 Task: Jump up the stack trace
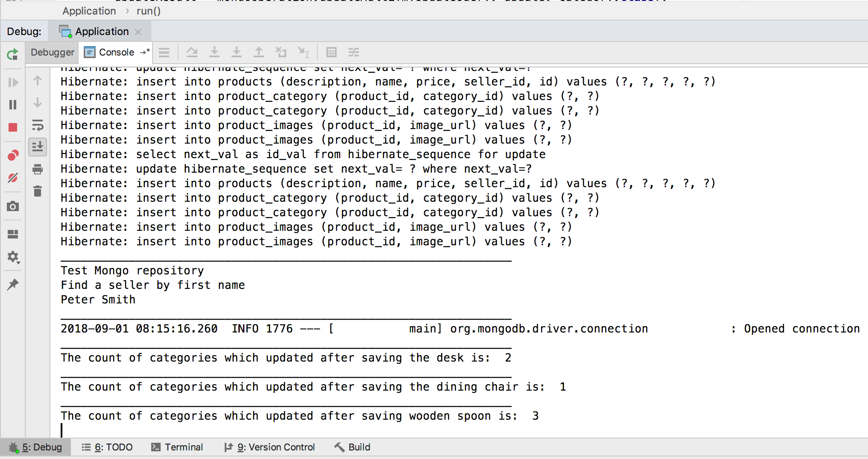[x=38, y=81]
